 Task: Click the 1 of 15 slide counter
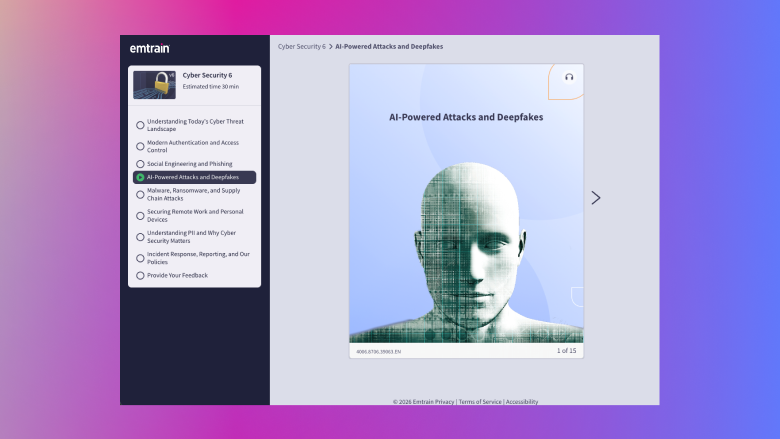[x=566, y=351]
